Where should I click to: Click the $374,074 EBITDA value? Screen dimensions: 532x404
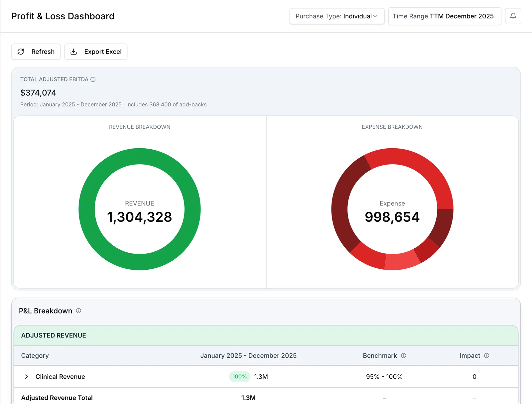(38, 93)
